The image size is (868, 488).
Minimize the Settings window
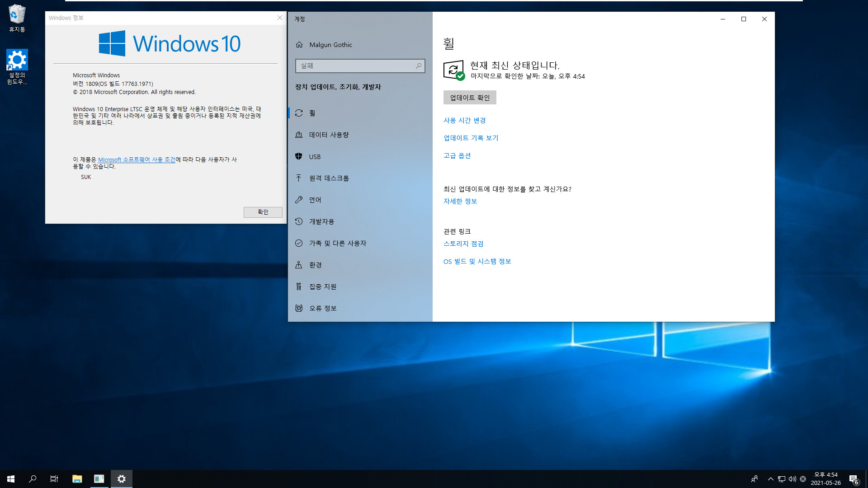tap(723, 19)
